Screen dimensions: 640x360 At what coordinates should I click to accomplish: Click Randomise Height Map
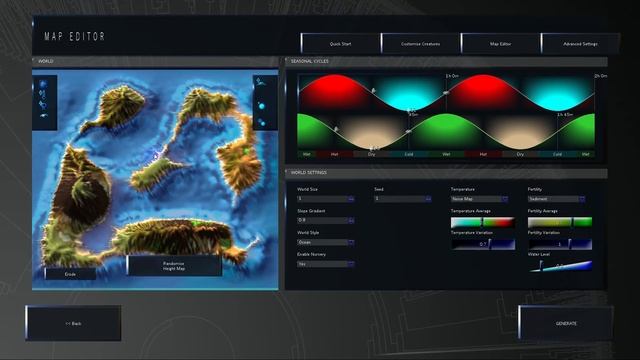pyautogui.click(x=174, y=266)
